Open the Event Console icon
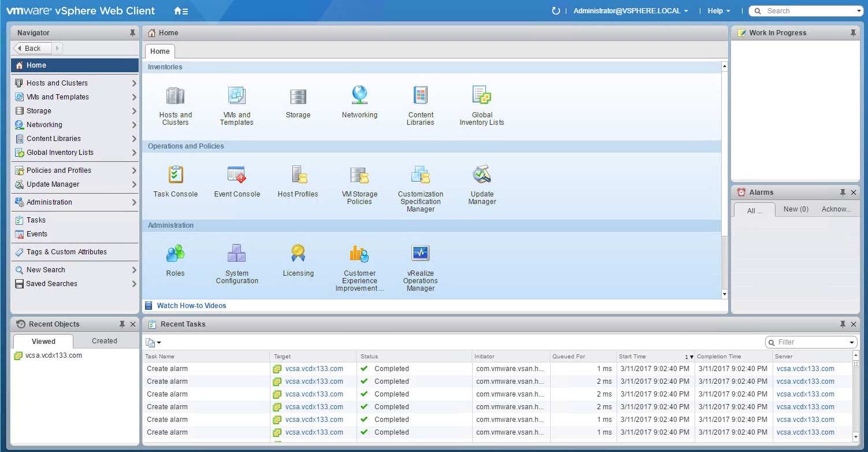The height and width of the screenshot is (452, 868). (237, 175)
